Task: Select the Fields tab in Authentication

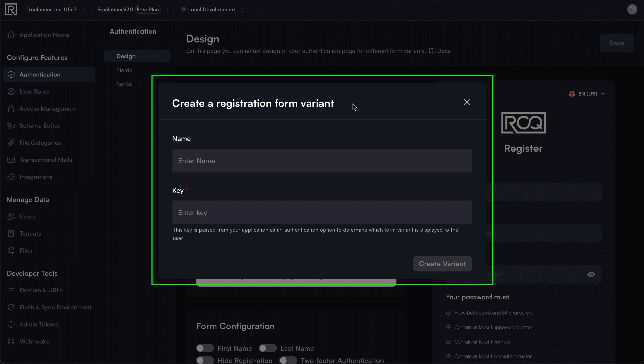Action: point(124,70)
